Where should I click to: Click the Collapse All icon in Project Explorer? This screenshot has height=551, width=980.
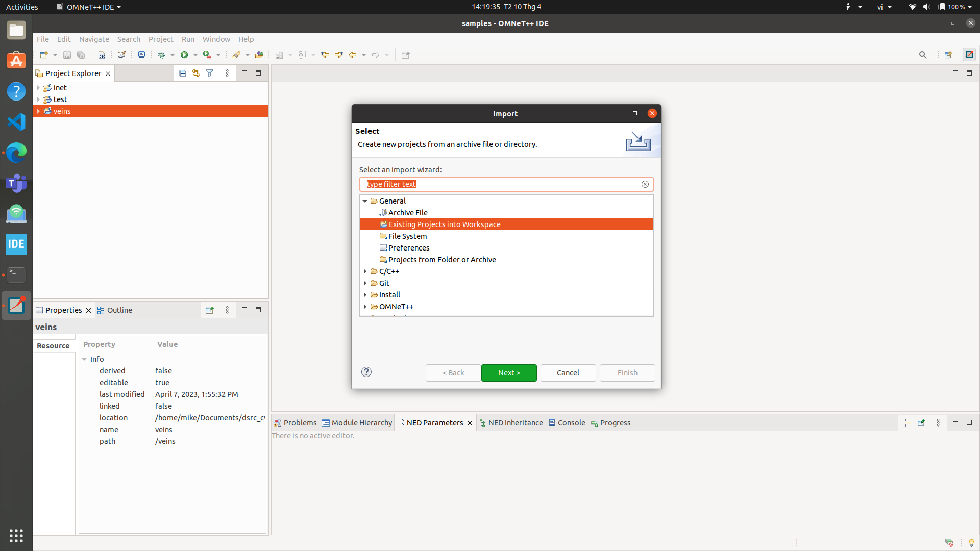pyautogui.click(x=182, y=73)
